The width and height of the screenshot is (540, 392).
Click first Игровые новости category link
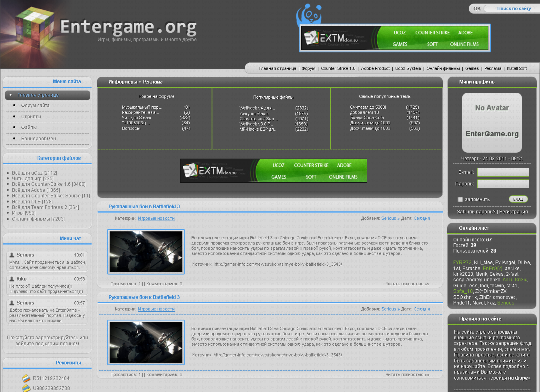click(156, 218)
